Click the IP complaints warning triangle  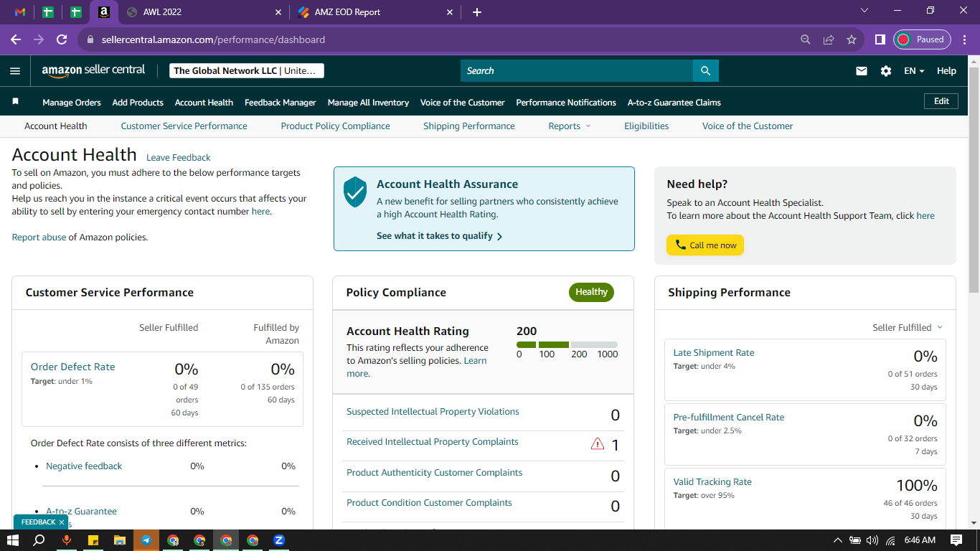pyautogui.click(x=597, y=444)
